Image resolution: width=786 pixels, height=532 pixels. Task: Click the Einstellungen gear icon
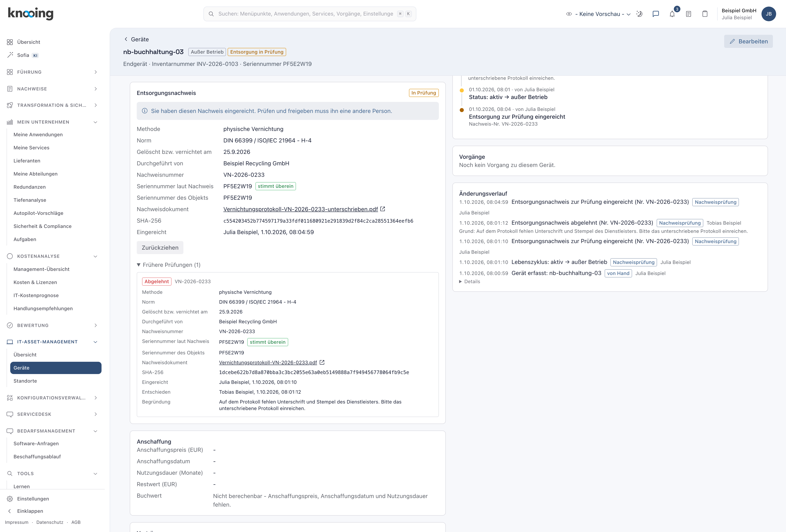click(x=10, y=499)
